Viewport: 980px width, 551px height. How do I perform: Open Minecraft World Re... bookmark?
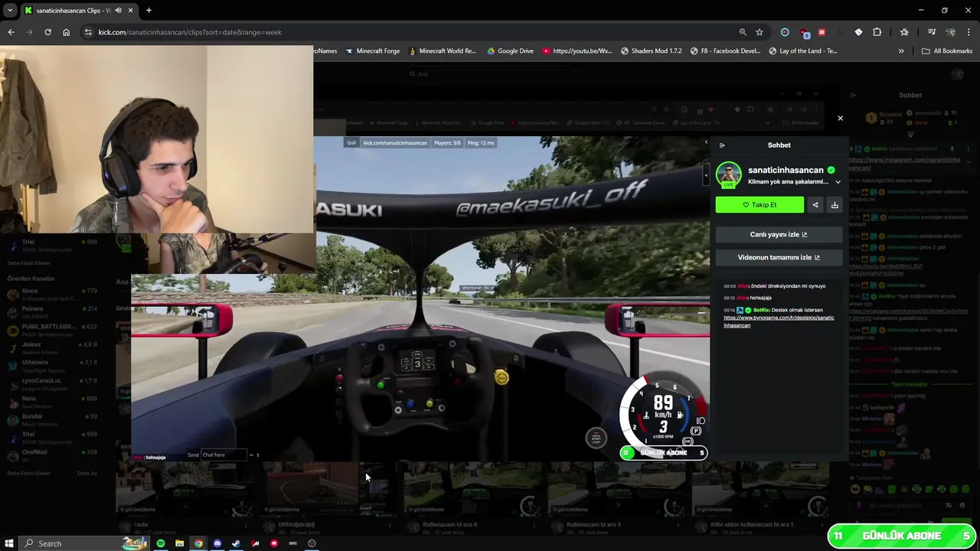442,51
